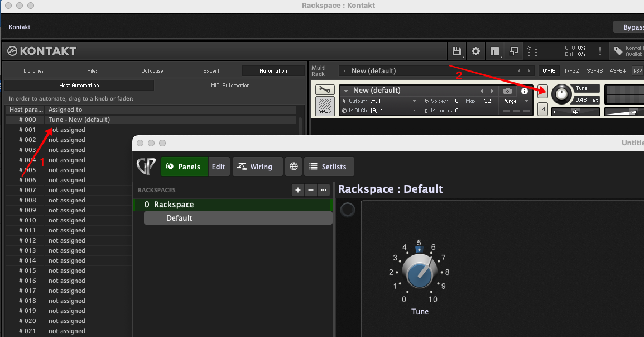This screenshot has height=337, width=644.
Task: Click the Tune value 0.48 st field
Action: tap(586, 100)
